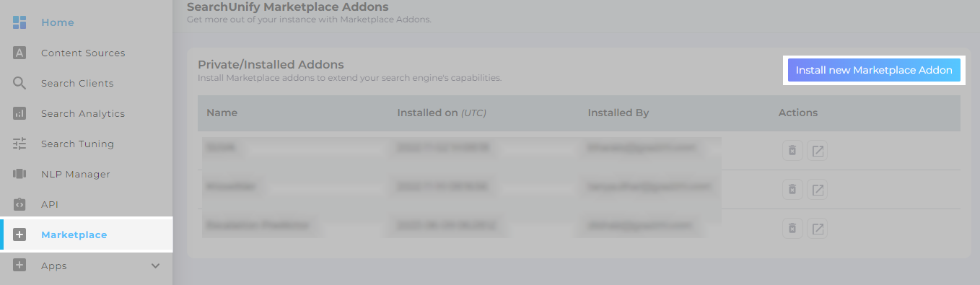The height and width of the screenshot is (285, 980).
Task: Click the Content Sources icon
Action: click(19, 53)
